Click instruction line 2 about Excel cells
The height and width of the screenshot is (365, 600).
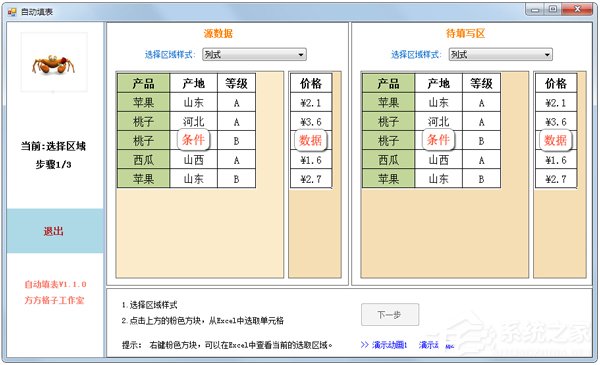point(203,321)
